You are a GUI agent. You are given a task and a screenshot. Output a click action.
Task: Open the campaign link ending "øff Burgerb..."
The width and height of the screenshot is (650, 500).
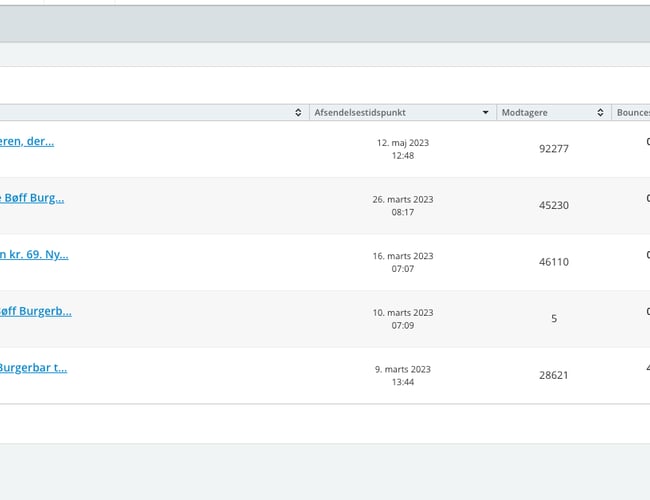[36, 311]
